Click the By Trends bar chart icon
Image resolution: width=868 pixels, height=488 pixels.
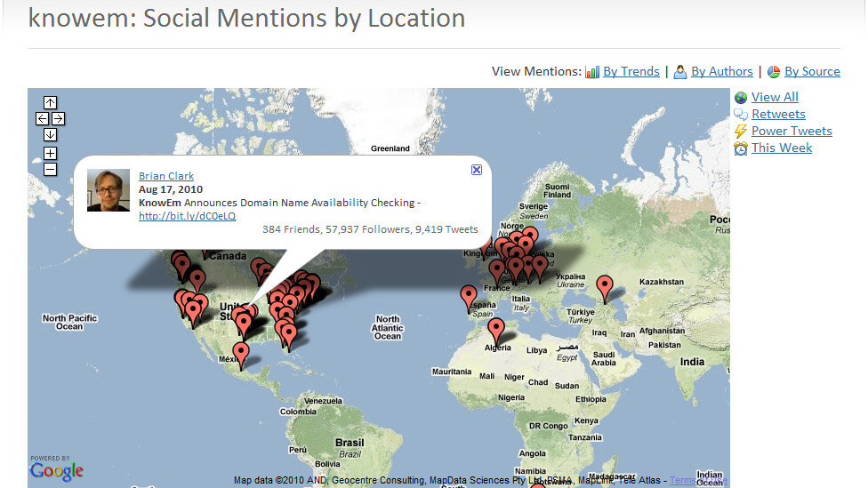(x=592, y=72)
